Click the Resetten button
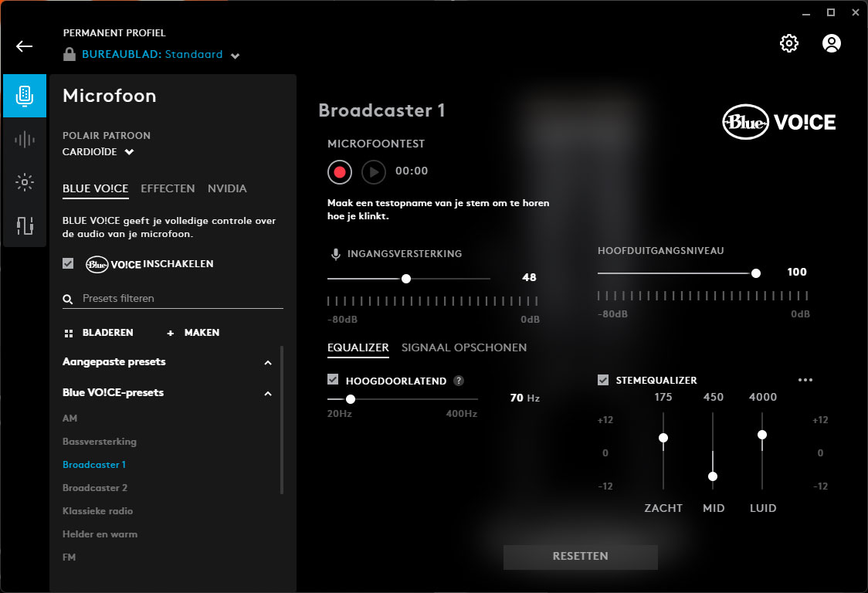The image size is (868, 593). [580, 557]
